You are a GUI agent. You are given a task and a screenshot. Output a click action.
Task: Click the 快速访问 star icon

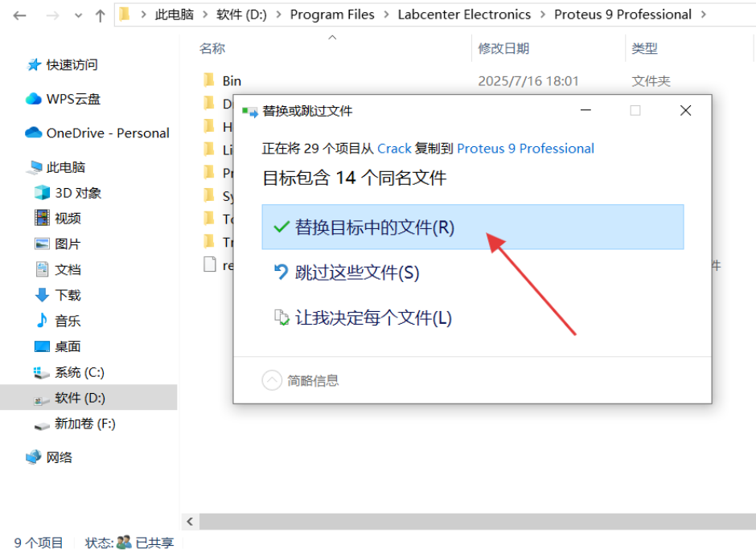34,64
